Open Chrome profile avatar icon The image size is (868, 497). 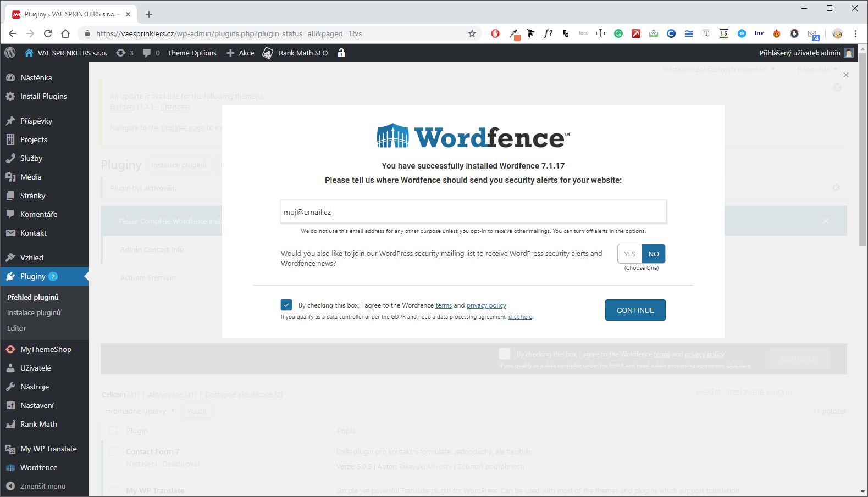tap(837, 33)
